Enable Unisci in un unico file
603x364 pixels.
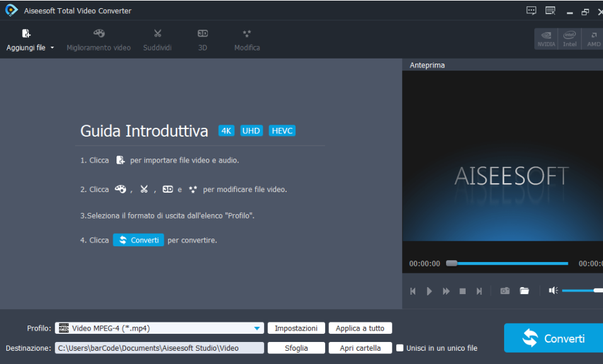[x=400, y=348]
